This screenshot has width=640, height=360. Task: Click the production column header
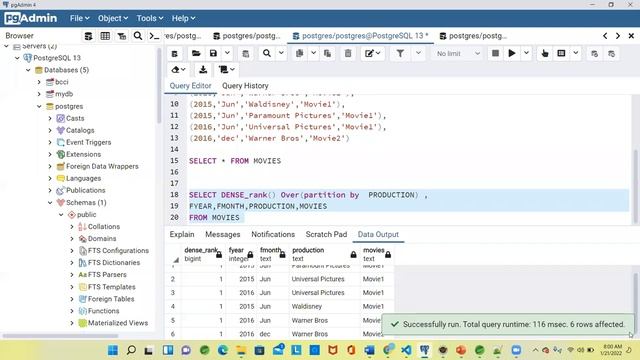(324, 254)
